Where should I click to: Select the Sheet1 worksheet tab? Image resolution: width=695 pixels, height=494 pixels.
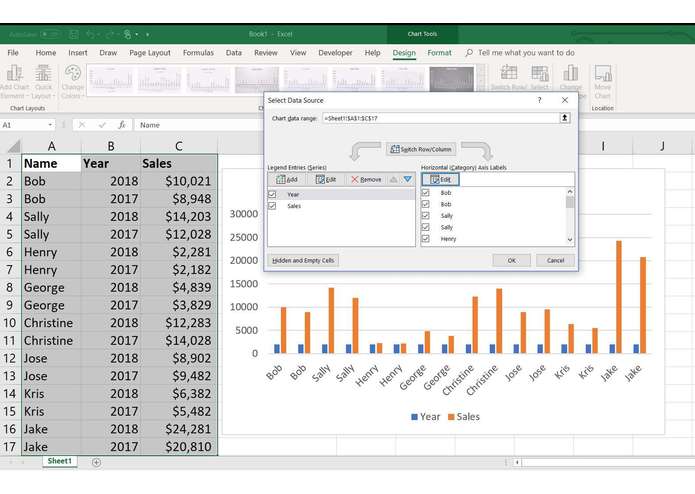[x=59, y=461]
